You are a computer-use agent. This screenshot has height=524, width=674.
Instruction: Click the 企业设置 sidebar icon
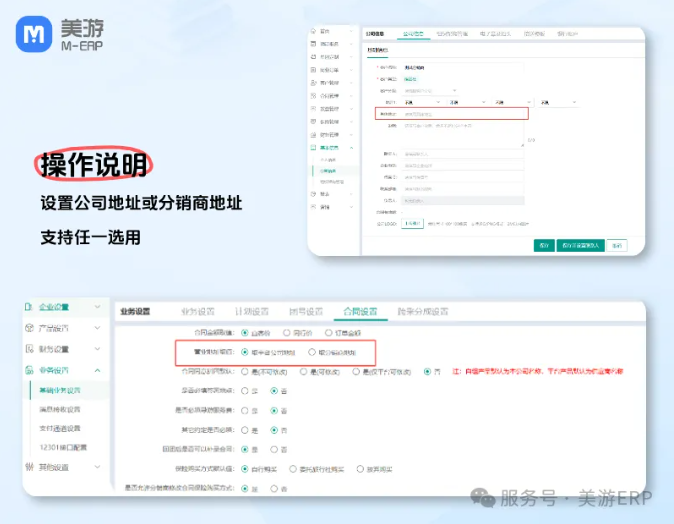click(x=30, y=307)
